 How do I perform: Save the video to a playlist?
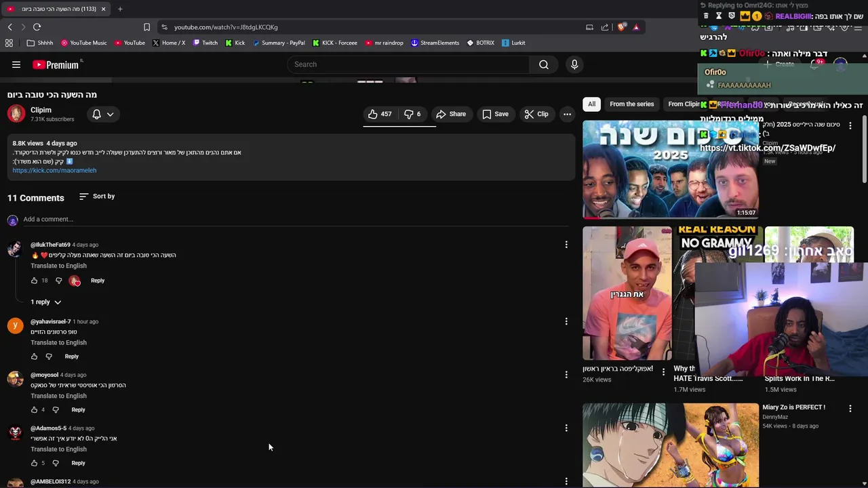(x=495, y=114)
